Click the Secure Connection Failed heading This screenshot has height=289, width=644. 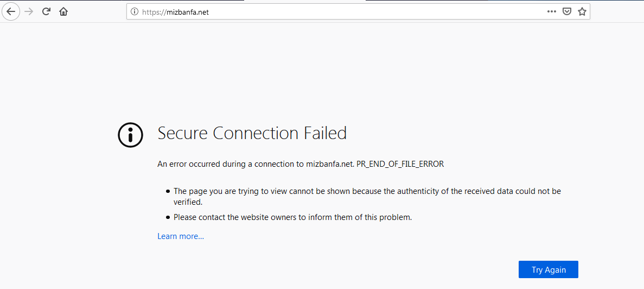click(252, 134)
